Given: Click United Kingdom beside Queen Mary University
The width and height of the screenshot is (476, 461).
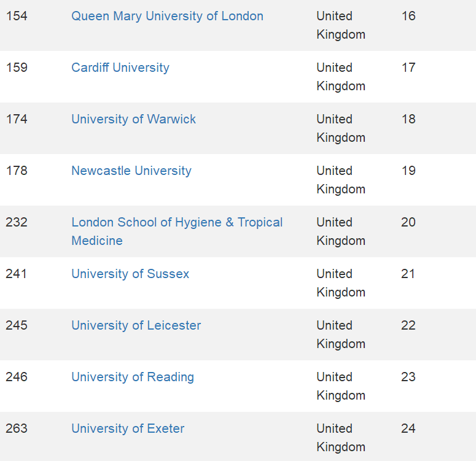Looking at the screenshot, I should [x=340, y=25].
